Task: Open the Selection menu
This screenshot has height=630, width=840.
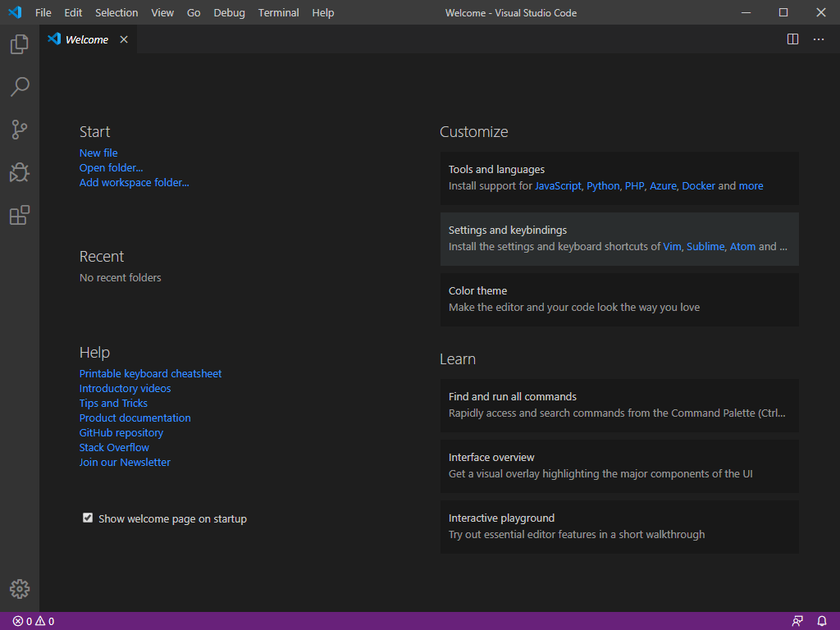Action: click(116, 12)
